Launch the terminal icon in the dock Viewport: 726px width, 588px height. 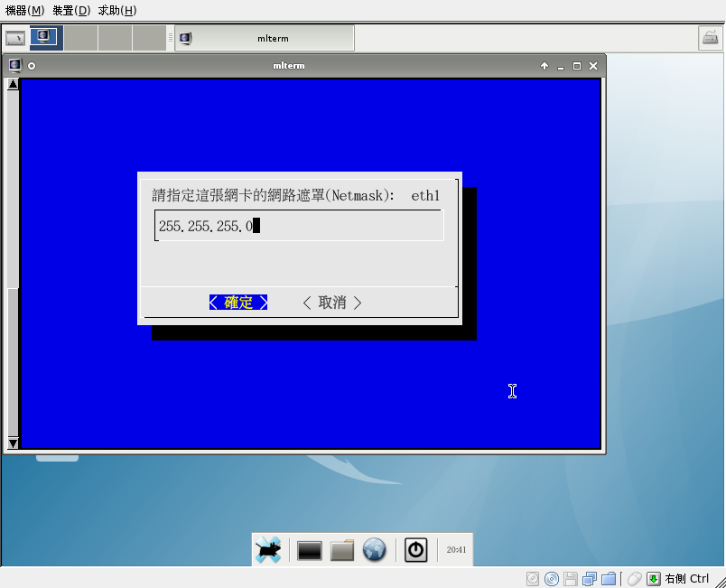310,550
